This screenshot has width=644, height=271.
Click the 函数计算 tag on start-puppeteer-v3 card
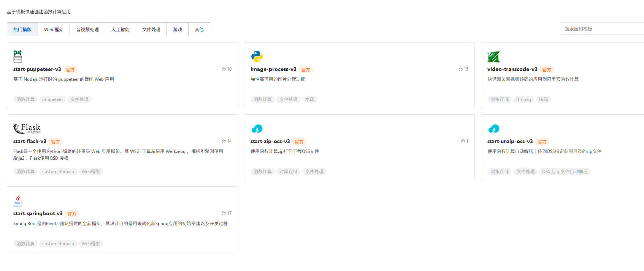(25, 99)
